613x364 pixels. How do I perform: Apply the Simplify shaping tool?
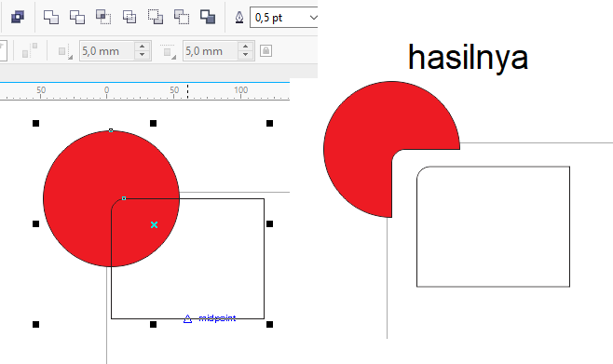(129, 17)
